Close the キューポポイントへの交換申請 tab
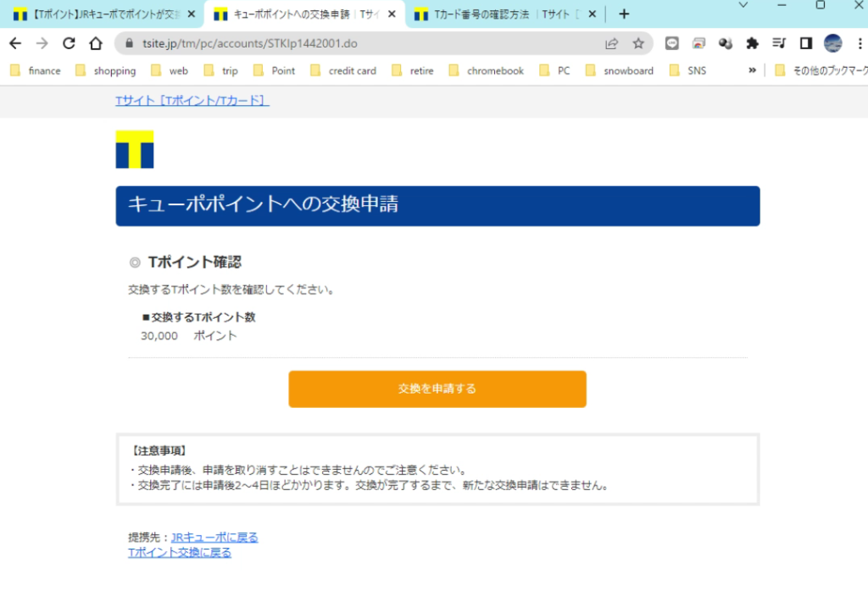This screenshot has width=868, height=597. click(x=392, y=14)
